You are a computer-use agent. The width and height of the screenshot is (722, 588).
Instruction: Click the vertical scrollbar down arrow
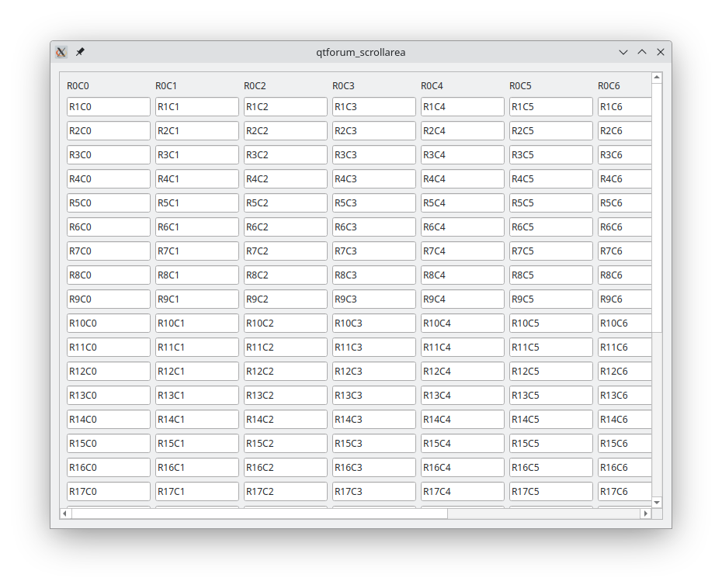point(657,503)
